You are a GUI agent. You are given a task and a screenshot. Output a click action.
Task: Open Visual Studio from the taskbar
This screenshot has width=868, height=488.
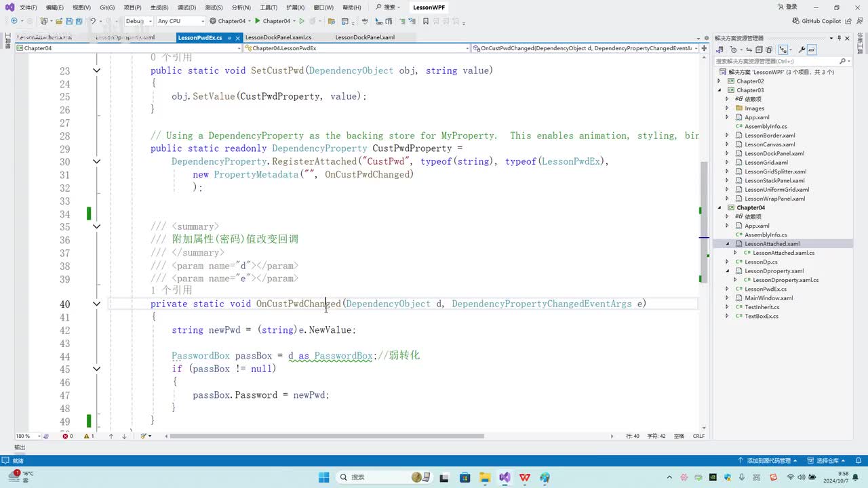click(504, 477)
